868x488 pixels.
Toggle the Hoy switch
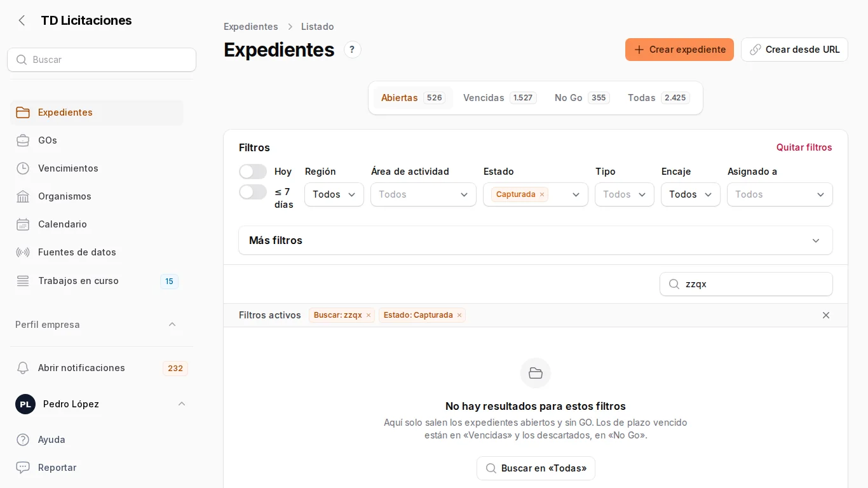[x=253, y=172]
